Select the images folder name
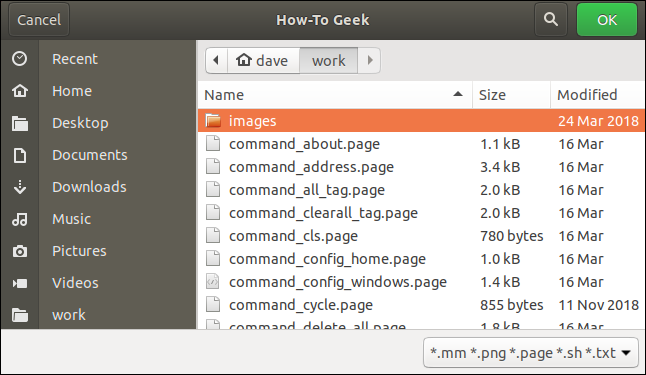The width and height of the screenshot is (646, 375). pos(253,121)
